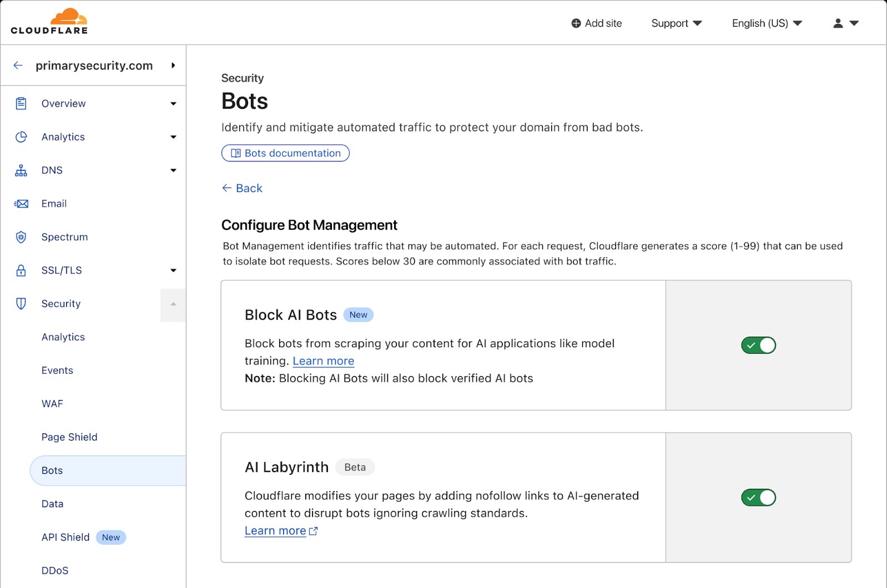
Task: Click the New badge beside API Shield
Action: click(x=111, y=538)
